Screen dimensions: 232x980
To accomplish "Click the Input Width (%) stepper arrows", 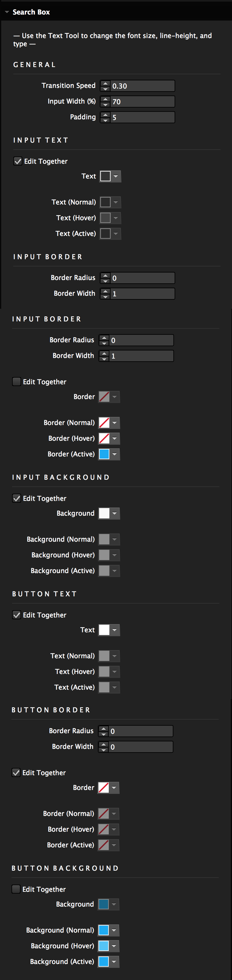I will (x=105, y=102).
